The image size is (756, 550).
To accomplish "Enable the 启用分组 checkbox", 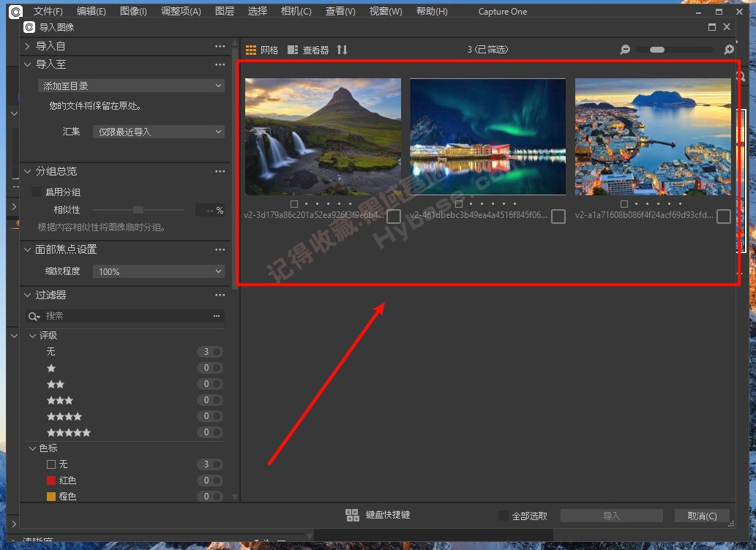I will tap(37, 192).
